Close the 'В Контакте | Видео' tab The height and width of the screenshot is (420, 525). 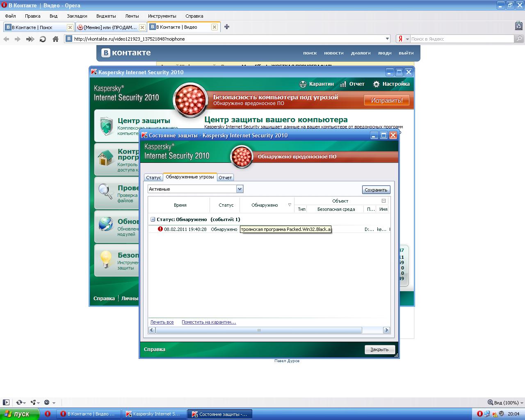[x=214, y=27]
